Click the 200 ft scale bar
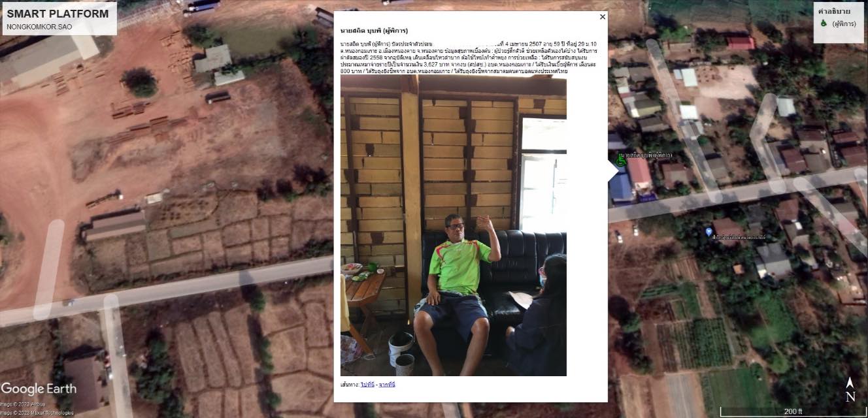 point(793,412)
